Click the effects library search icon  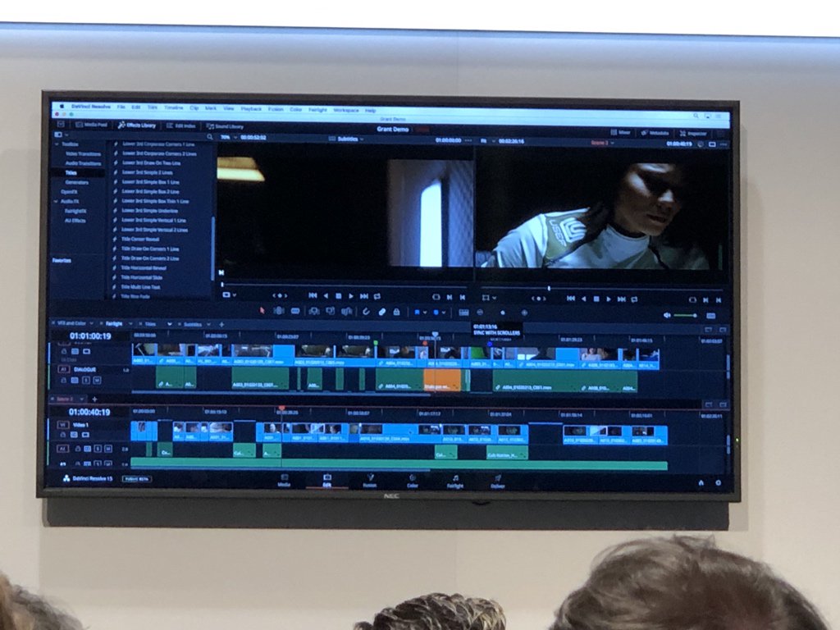(209, 137)
